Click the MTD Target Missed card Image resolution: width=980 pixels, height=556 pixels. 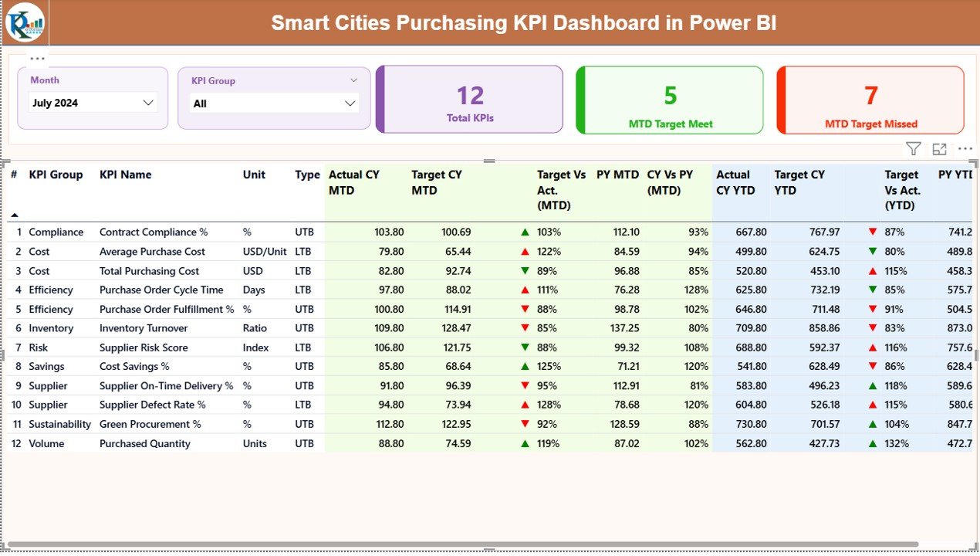[870, 99]
